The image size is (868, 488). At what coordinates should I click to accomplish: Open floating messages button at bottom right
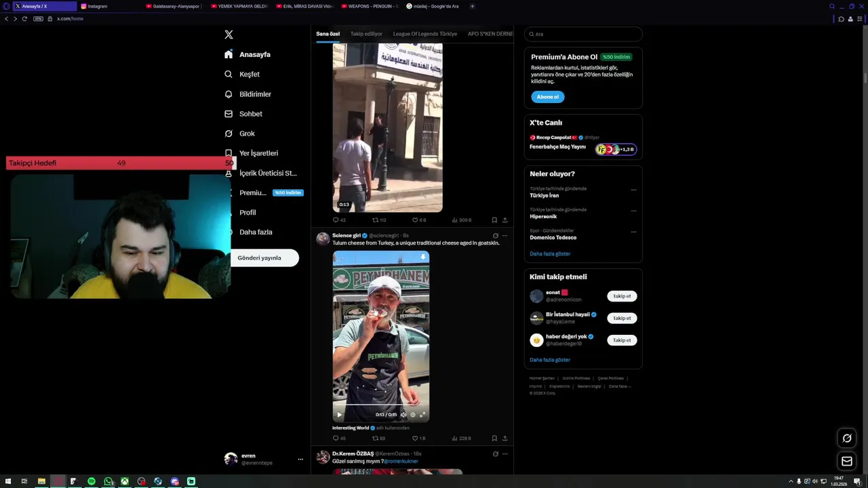coord(847,462)
